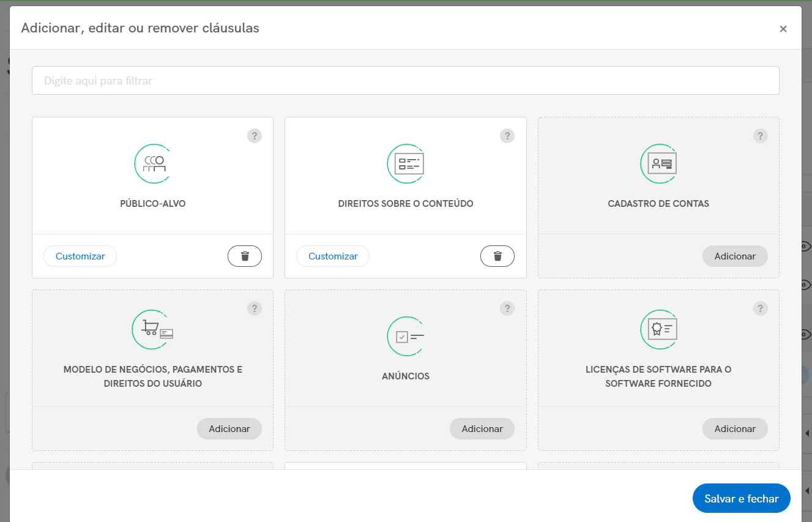Focus the clause filter text field

click(405, 81)
